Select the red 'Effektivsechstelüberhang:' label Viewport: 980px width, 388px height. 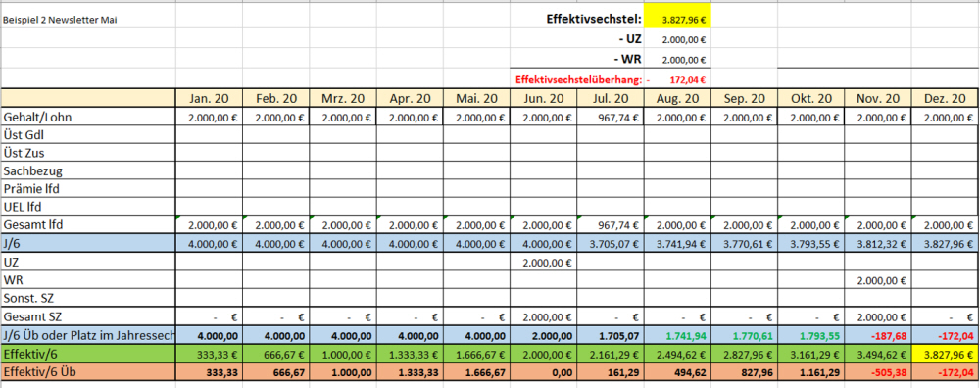click(x=579, y=80)
